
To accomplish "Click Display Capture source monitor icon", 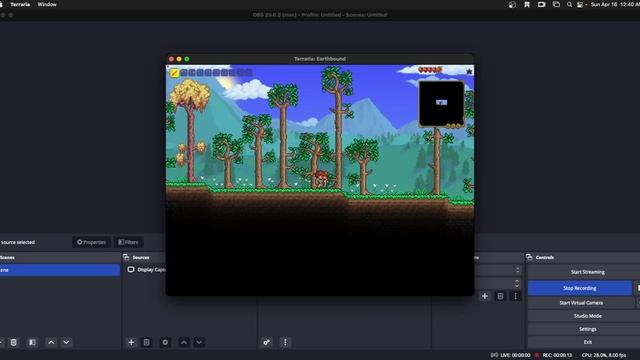I will point(131,269).
